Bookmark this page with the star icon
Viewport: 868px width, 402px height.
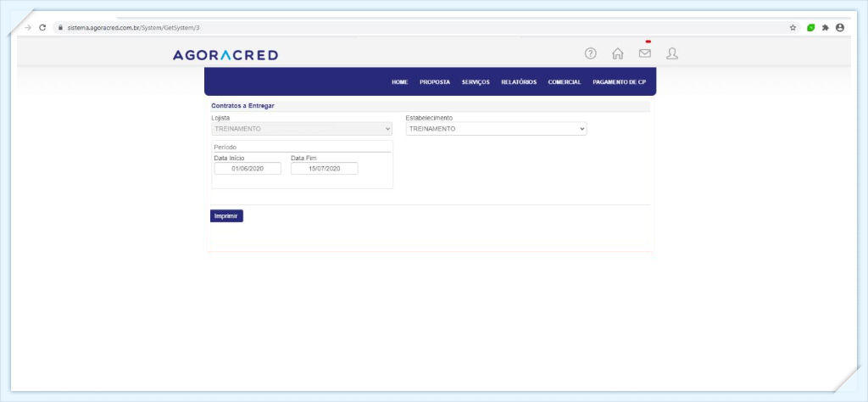(x=793, y=27)
